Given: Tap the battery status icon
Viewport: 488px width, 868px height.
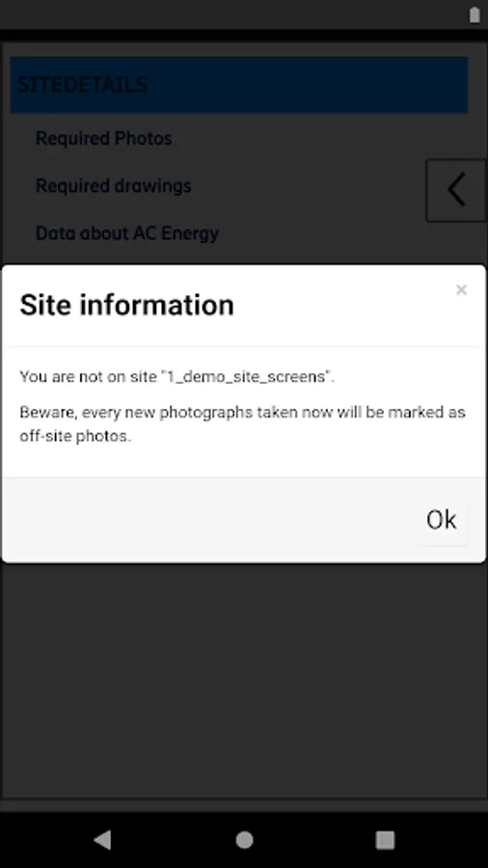Looking at the screenshot, I should [474, 14].
